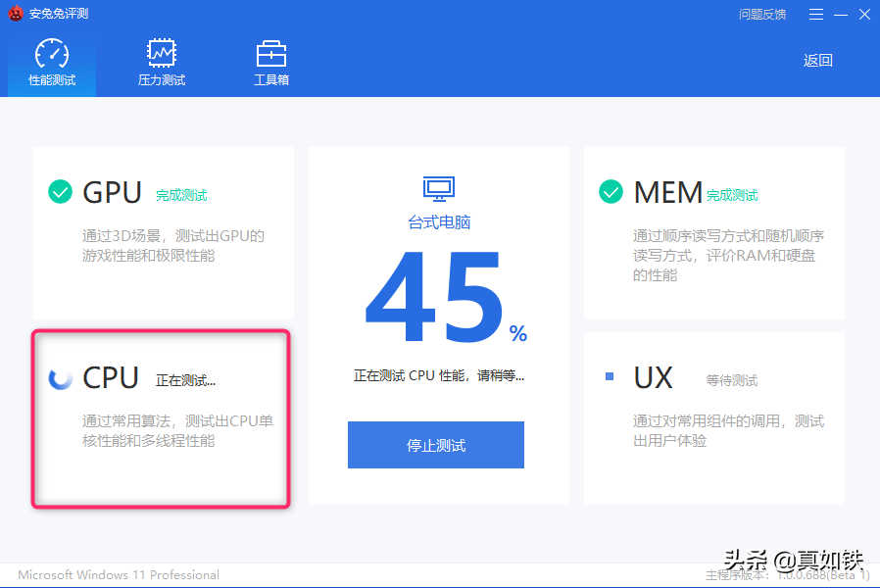The image size is (880, 588).
Task: Click the UX test card title
Action: [653, 378]
